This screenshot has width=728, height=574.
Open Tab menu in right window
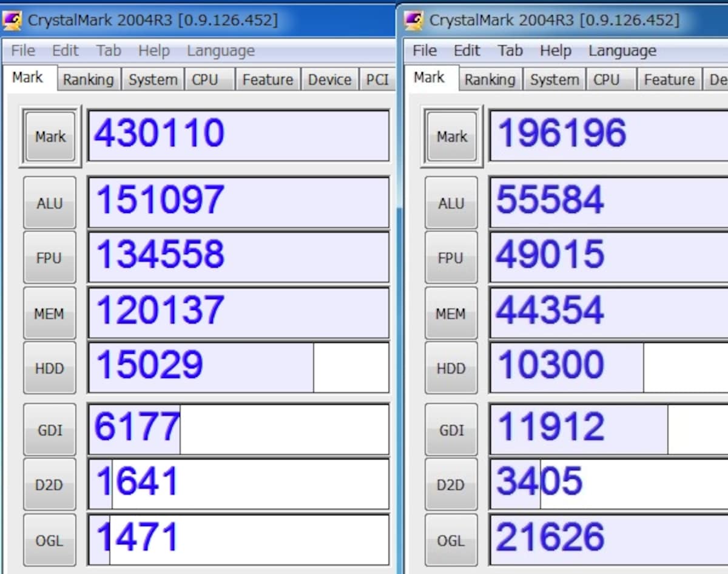click(x=510, y=50)
